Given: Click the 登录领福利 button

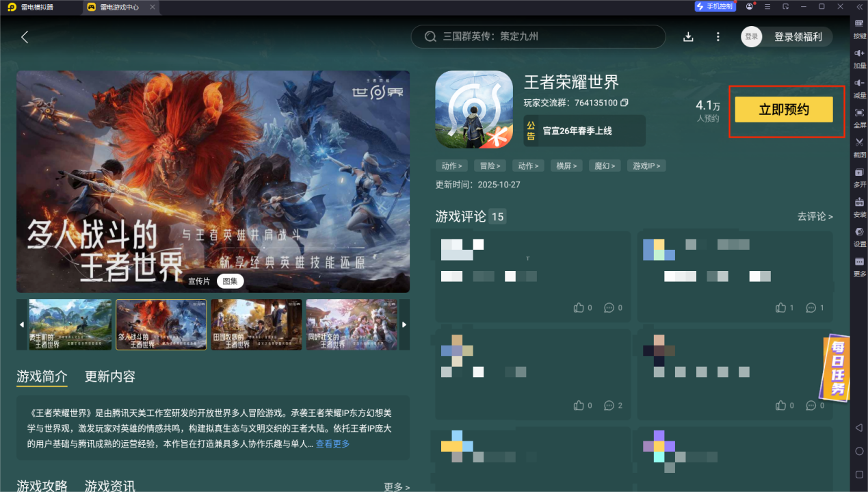Looking at the screenshot, I should point(798,37).
